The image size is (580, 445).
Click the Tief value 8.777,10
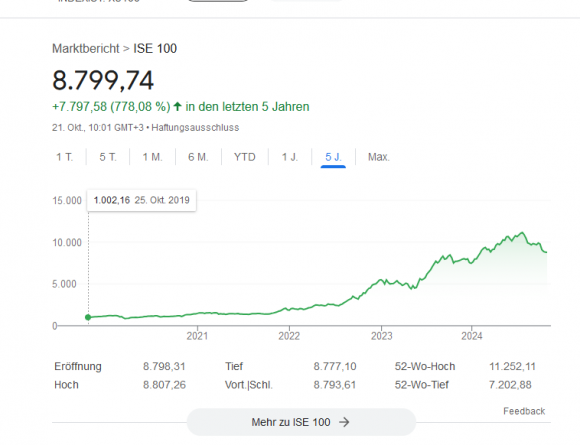coord(335,366)
